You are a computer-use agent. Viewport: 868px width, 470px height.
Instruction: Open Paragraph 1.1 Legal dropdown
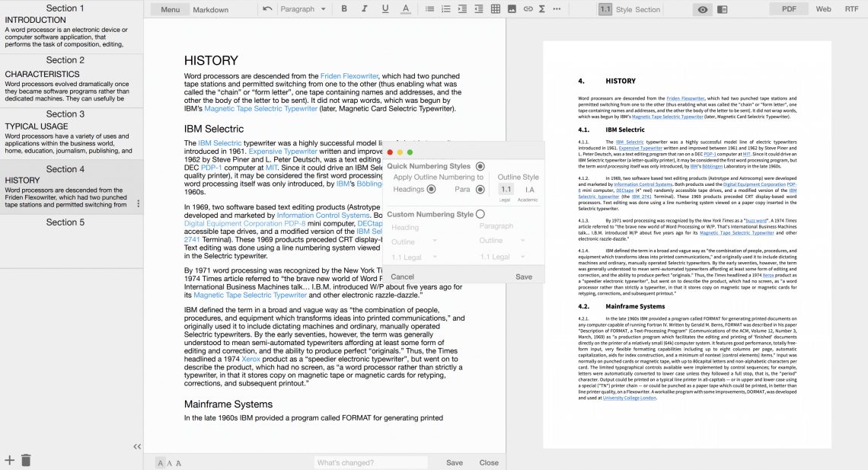click(x=502, y=256)
